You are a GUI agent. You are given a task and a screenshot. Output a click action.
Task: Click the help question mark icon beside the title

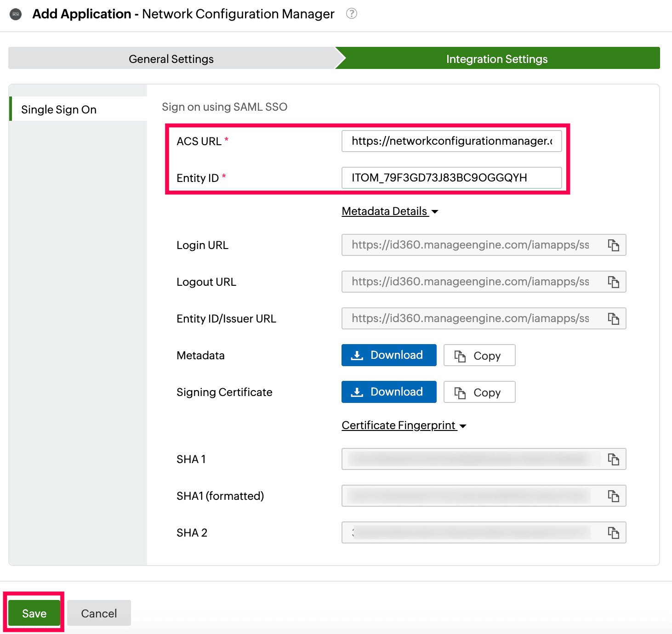(x=352, y=14)
